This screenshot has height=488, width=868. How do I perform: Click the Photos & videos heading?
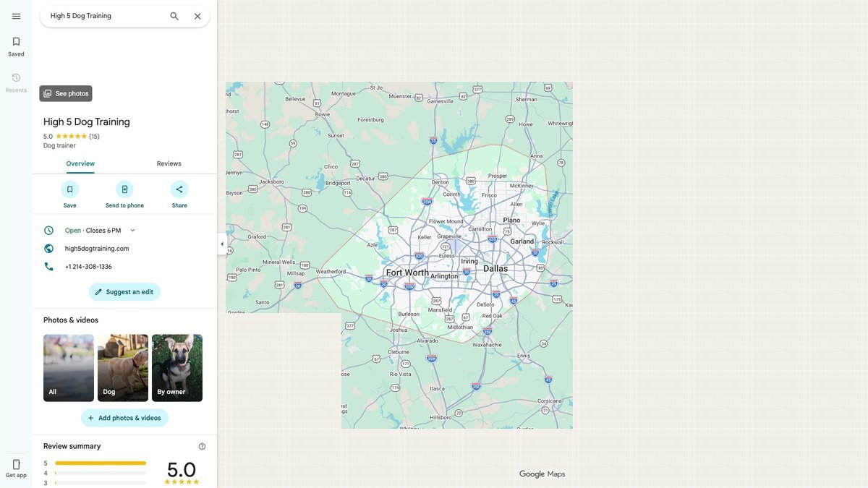point(71,320)
